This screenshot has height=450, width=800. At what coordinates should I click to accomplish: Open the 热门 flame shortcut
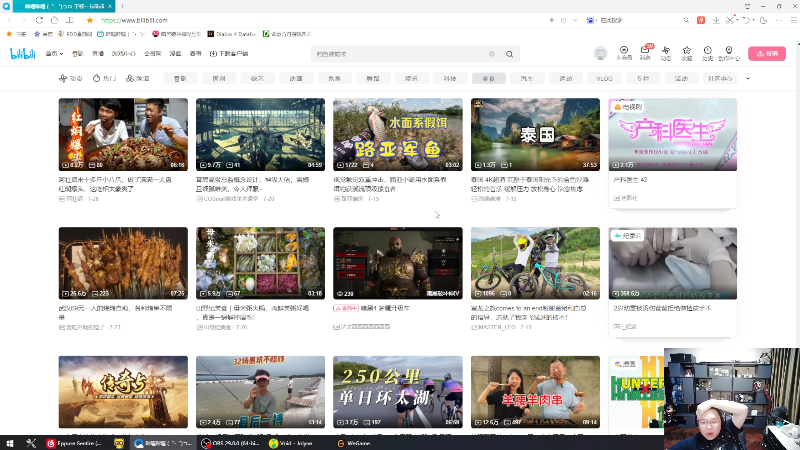pos(105,79)
